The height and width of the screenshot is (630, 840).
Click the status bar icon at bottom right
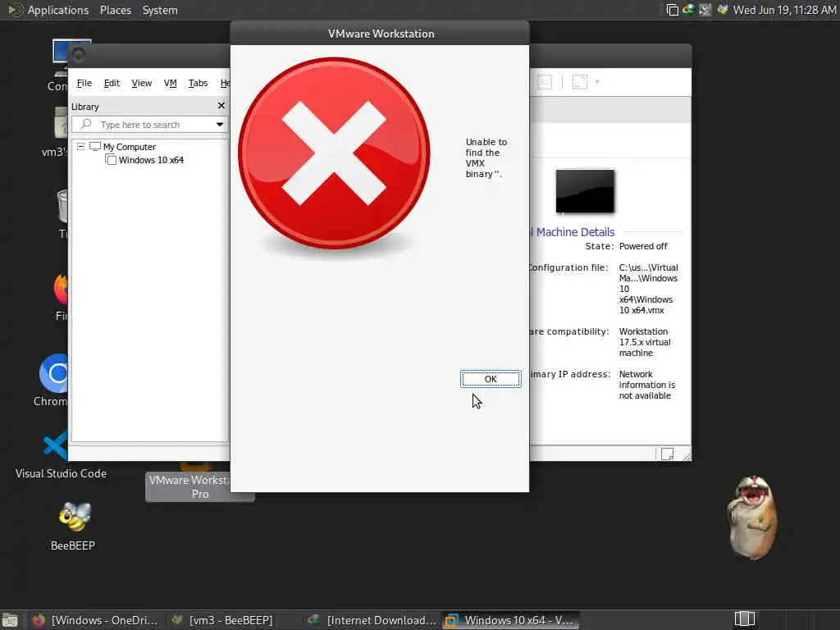[x=667, y=454]
